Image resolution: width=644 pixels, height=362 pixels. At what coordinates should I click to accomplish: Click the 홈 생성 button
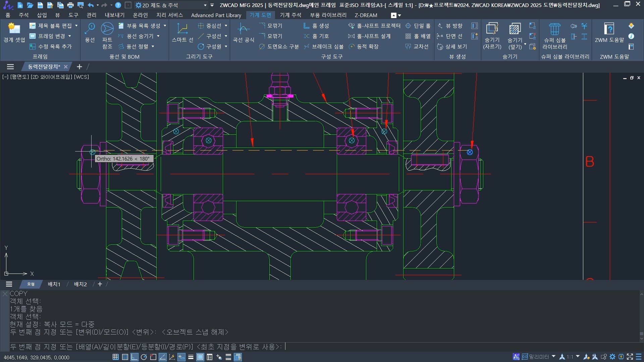tap(316, 26)
